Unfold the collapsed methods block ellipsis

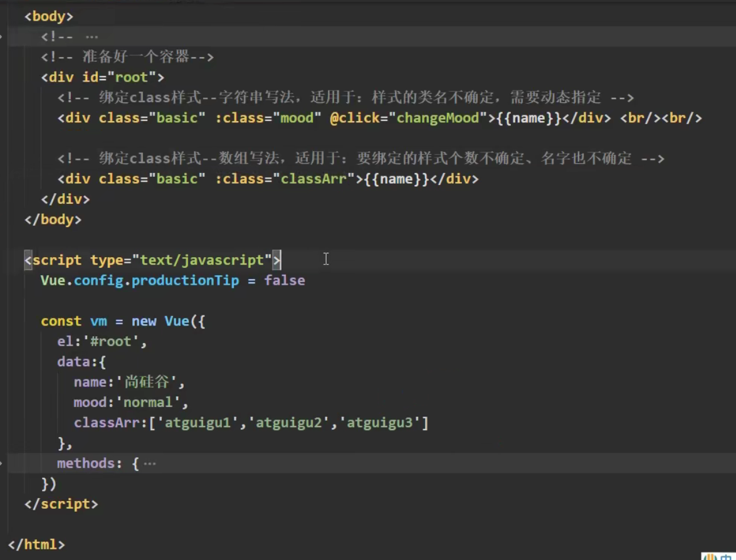point(150,464)
